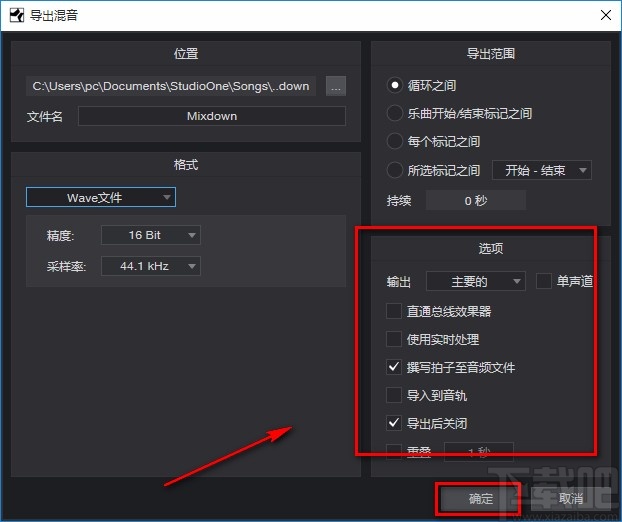Select the 乐曲开始/结束标记之间 radio option
The height and width of the screenshot is (522, 622).
395,113
